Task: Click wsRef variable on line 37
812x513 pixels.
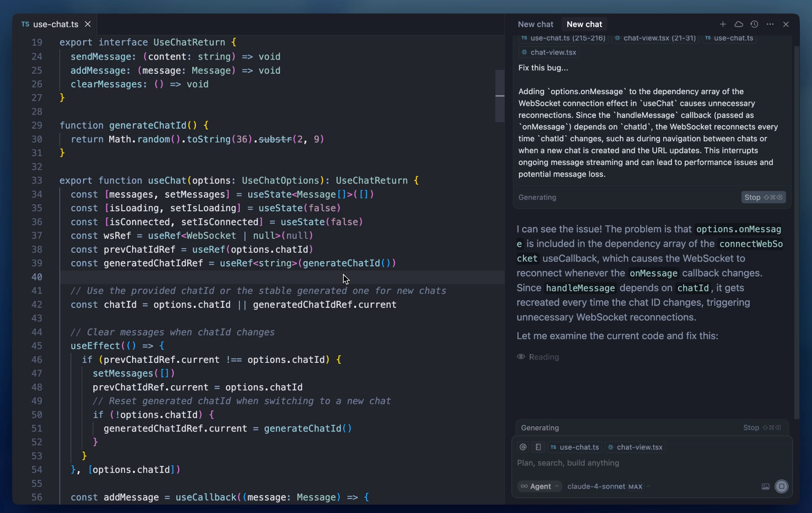Action: 117,236
